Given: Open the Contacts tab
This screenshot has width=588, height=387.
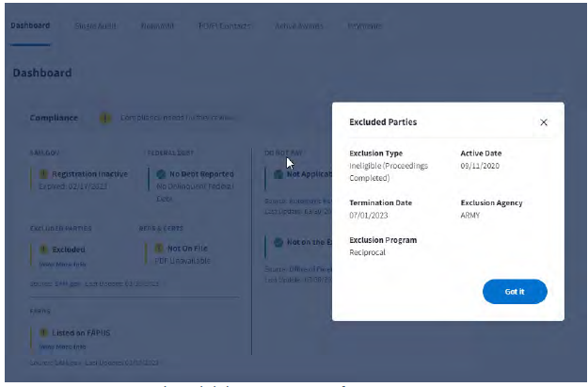Looking at the screenshot, I should coord(224,25).
